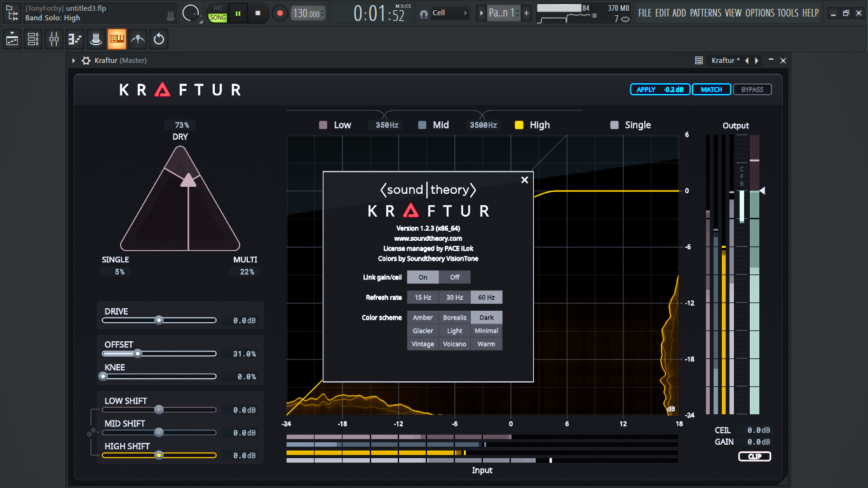Open the mixer view icon
The width and height of the screenshot is (868, 488).
click(x=54, y=39)
